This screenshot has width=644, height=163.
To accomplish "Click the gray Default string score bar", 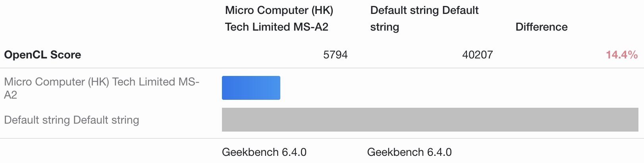I will pos(430,120).
